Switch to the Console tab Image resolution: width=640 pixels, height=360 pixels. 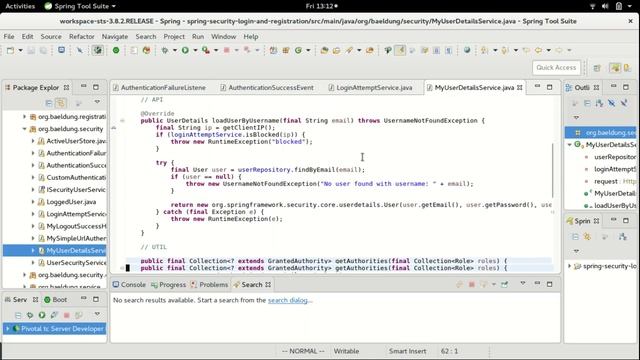point(129,284)
